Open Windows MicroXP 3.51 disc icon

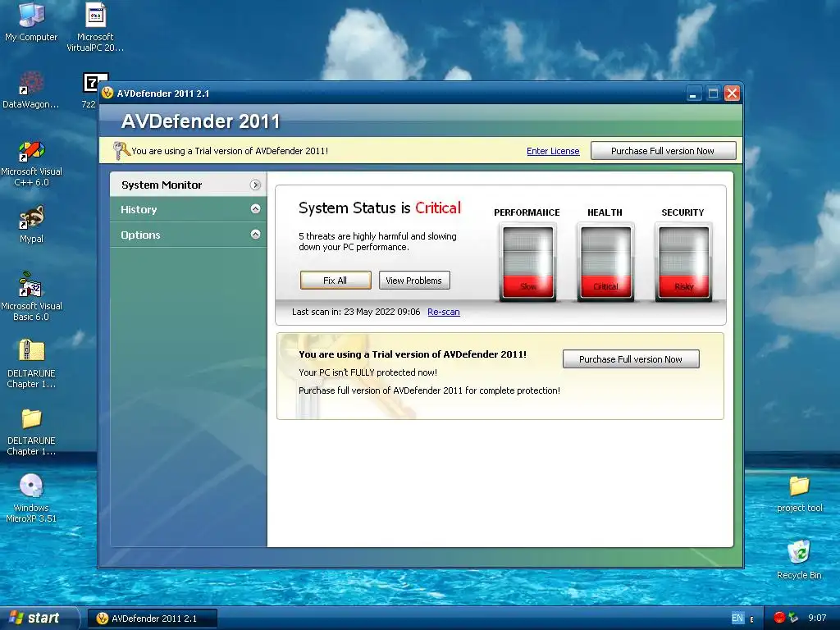[x=31, y=498]
